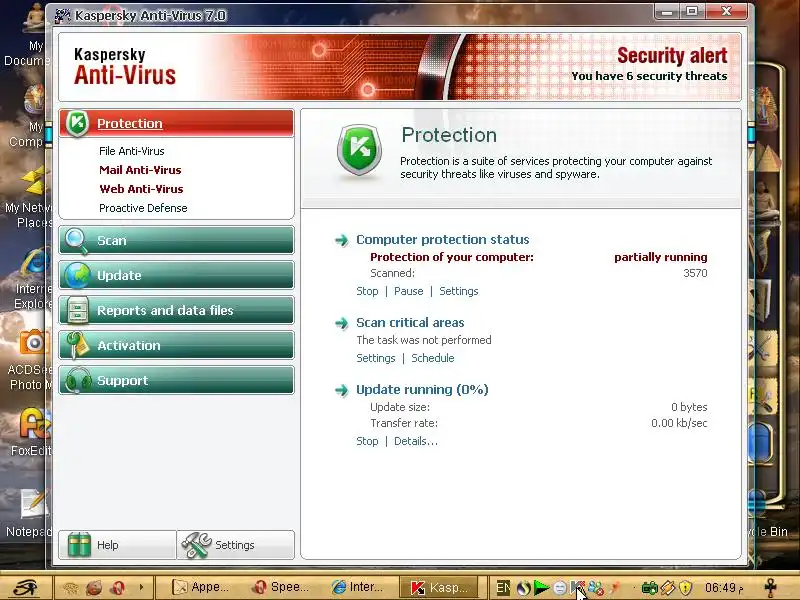The height and width of the screenshot is (600, 800).
Task: Click the Settings button at bottom
Action: click(x=236, y=545)
